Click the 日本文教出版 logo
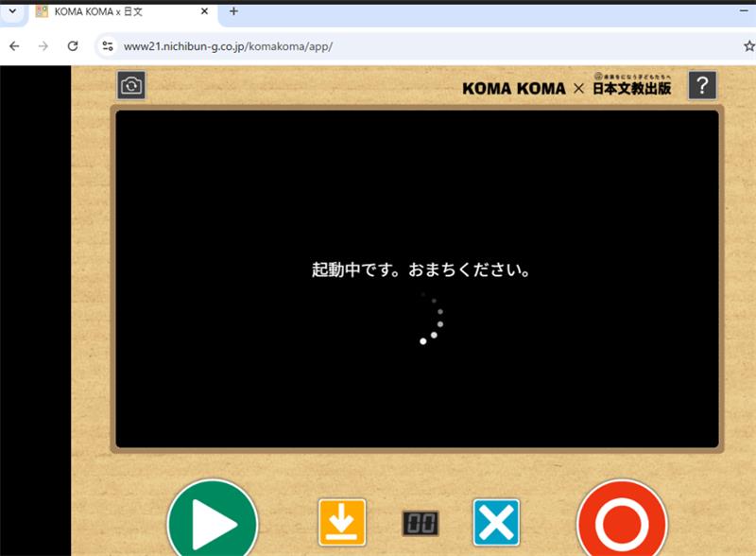The height and width of the screenshot is (556, 756). (x=631, y=84)
